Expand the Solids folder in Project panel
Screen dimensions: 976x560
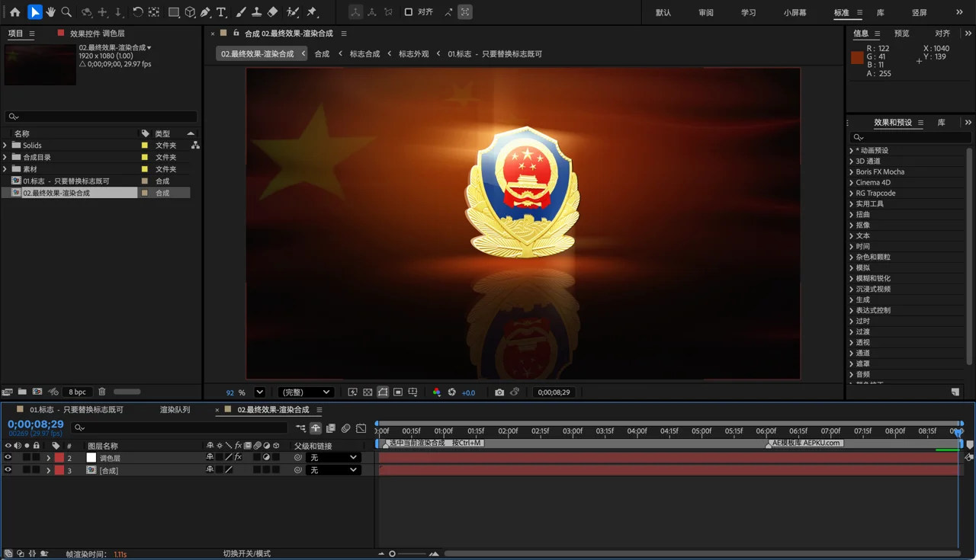pos(5,145)
